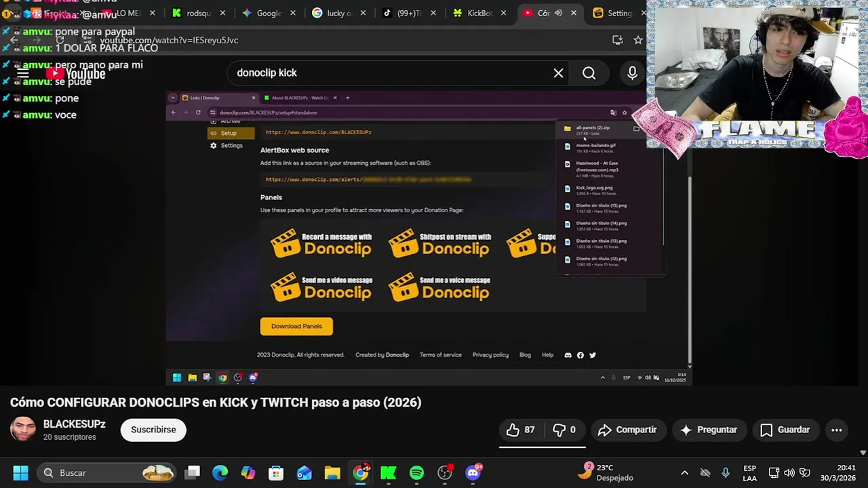
Task: Mute the YouTube tab audio speaker icon
Action: 559,13
